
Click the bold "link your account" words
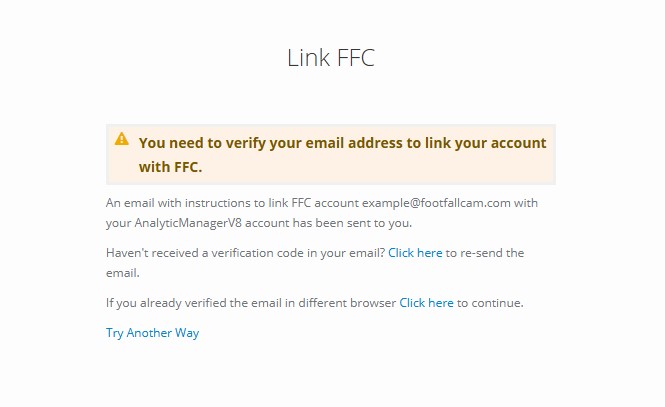point(481,142)
